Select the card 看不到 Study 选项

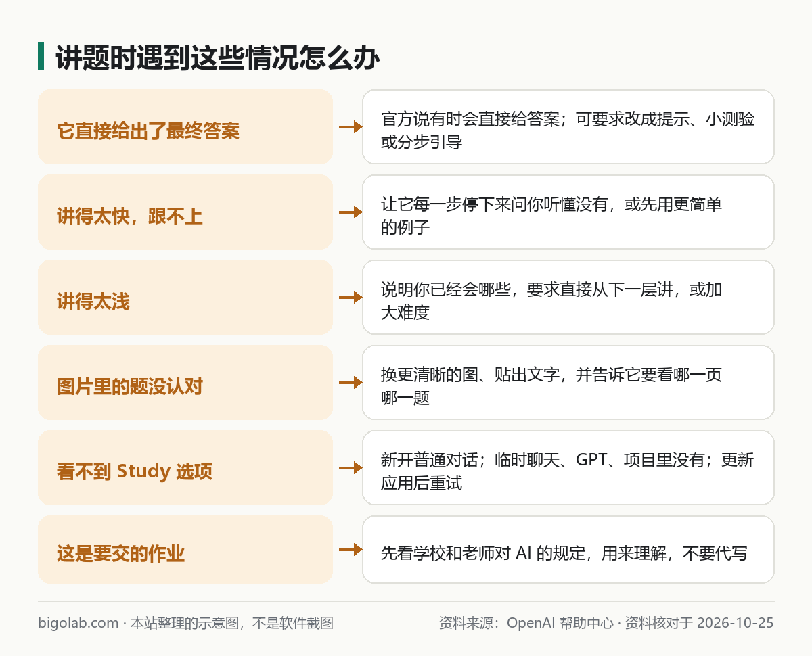[x=185, y=467]
